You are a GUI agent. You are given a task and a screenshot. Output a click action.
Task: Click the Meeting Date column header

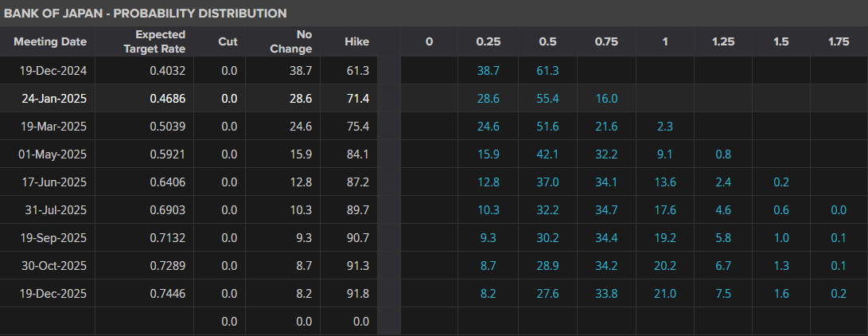(x=50, y=41)
